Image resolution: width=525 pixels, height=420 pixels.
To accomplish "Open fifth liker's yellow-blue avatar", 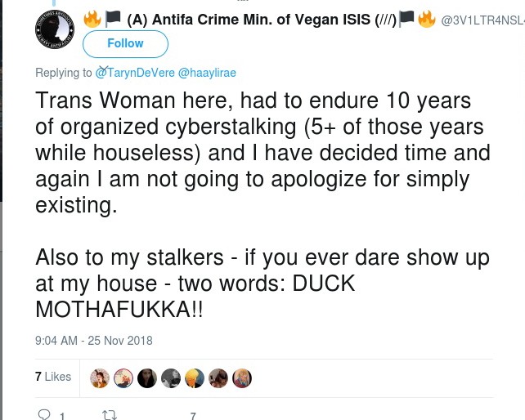I will click(x=195, y=378).
